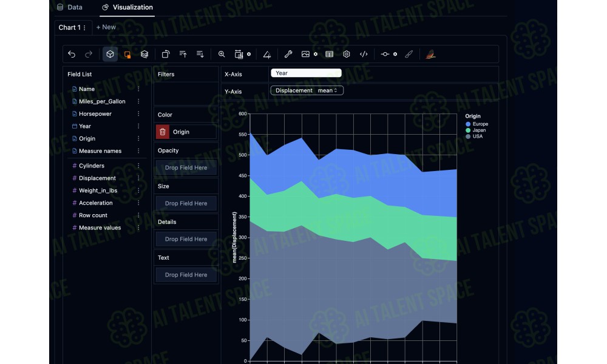Screen dimensions: 607x364
Task: Click the Text drop field area
Action: coord(186,275)
